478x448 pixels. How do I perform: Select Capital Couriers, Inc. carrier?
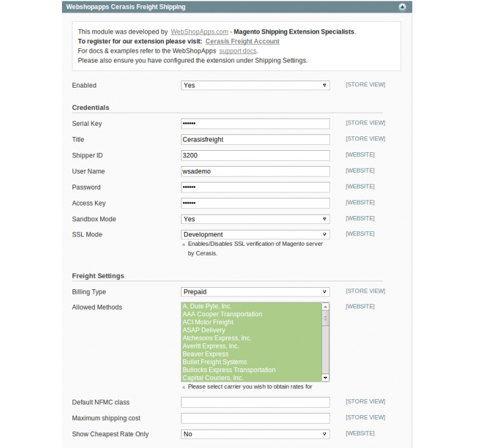pyautogui.click(x=251, y=378)
